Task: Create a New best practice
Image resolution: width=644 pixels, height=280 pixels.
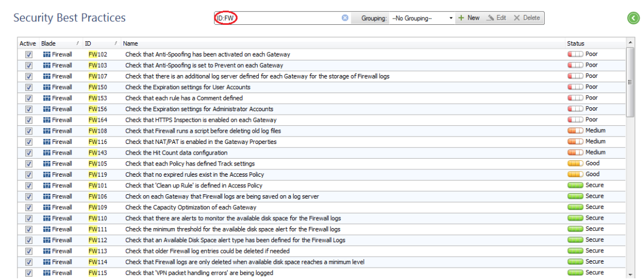Action: click(469, 18)
